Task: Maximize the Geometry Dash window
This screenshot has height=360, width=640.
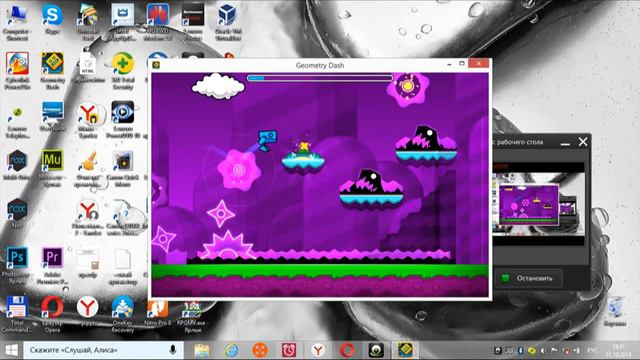Action: click(462, 64)
